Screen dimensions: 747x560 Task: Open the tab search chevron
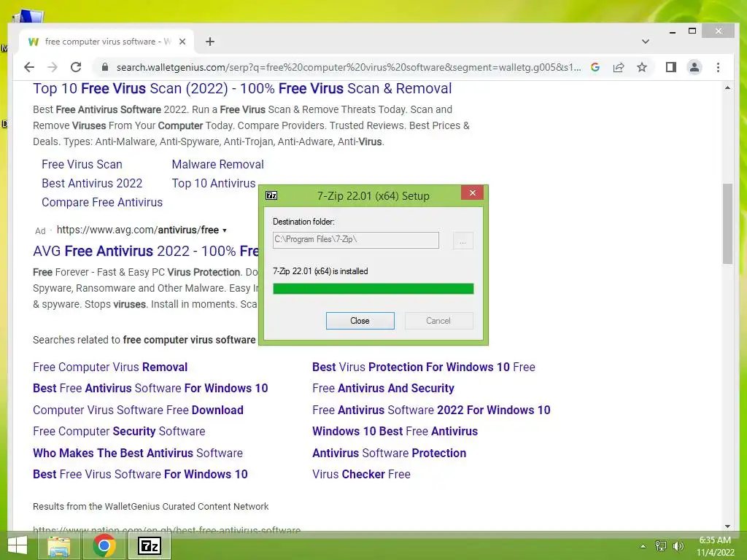point(645,42)
